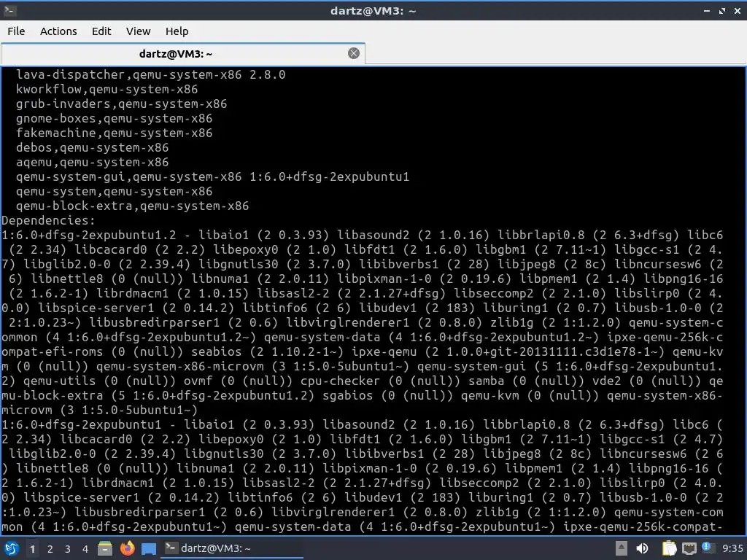Click the 'gnome-boxes,qemu-system-x86' line

click(114, 119)
